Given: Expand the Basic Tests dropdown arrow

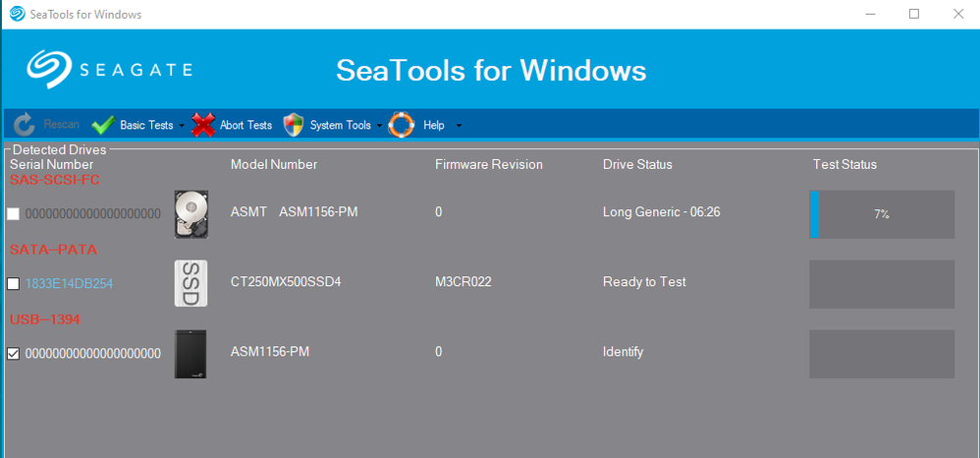Looking at the screenshot, I should 182,126.
